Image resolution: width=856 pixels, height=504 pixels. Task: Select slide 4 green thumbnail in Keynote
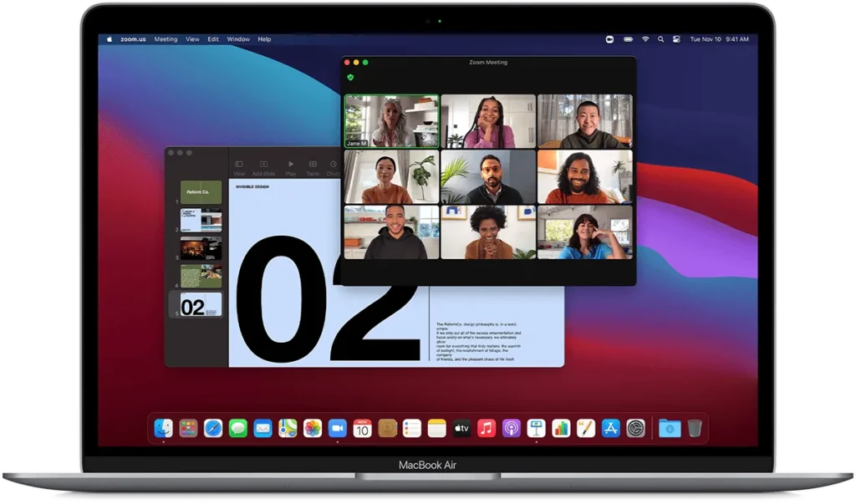[201, 277]
